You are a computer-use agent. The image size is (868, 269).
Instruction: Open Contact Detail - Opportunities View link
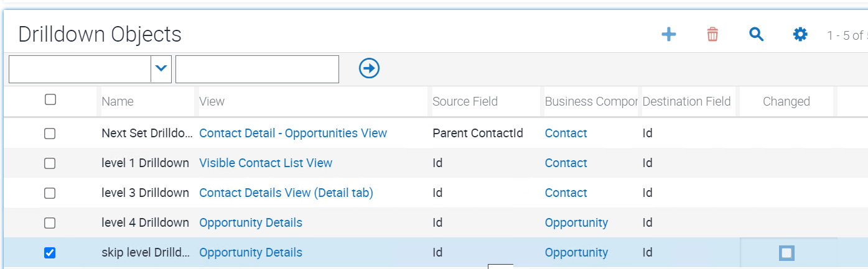[293, 134]
